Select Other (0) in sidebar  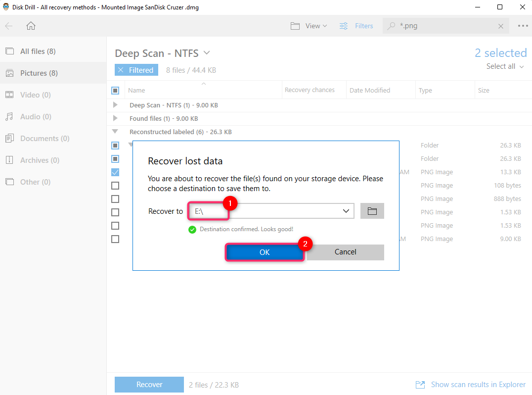[x=53, y=182]
